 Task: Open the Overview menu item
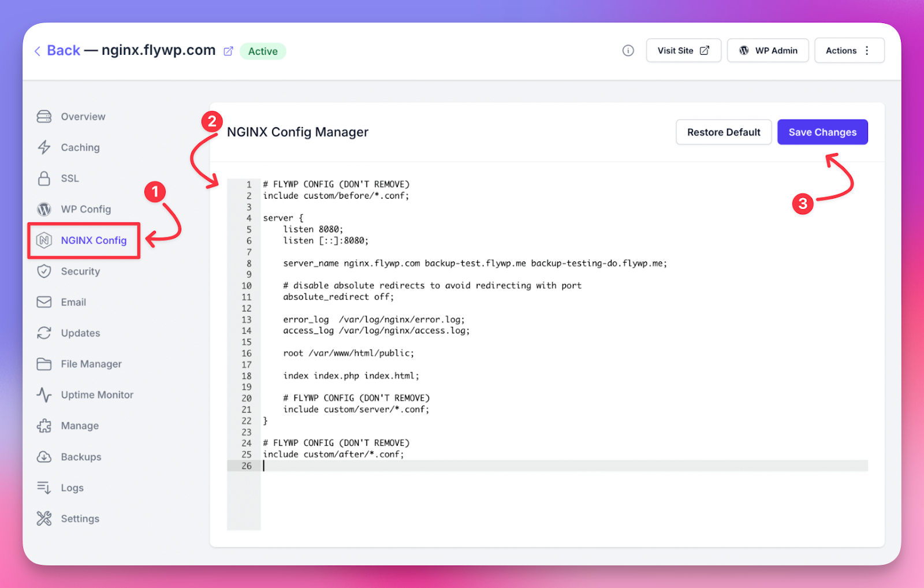point(83,117)
